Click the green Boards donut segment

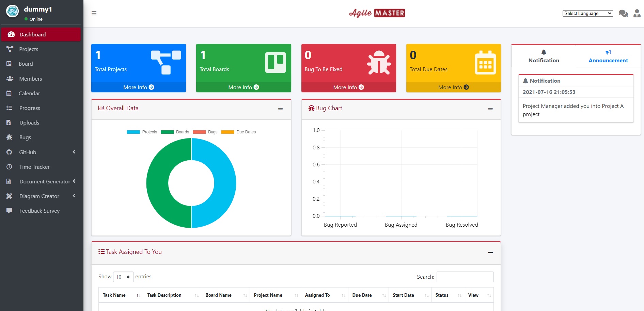click(157, 183)
